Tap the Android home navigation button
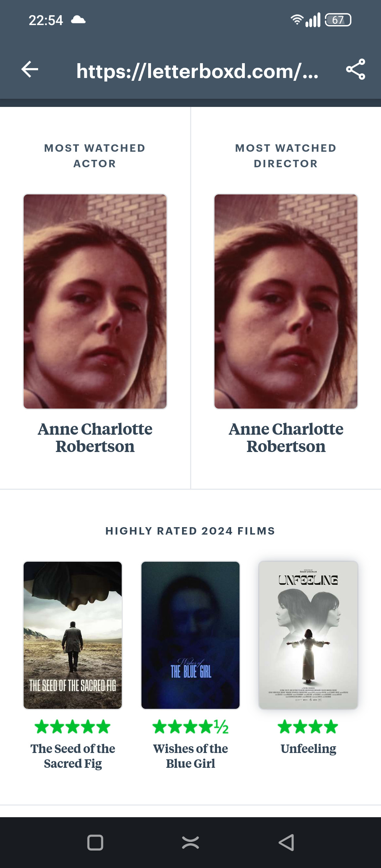This screenshot has width=381, height=868. (x=190, y=843)
